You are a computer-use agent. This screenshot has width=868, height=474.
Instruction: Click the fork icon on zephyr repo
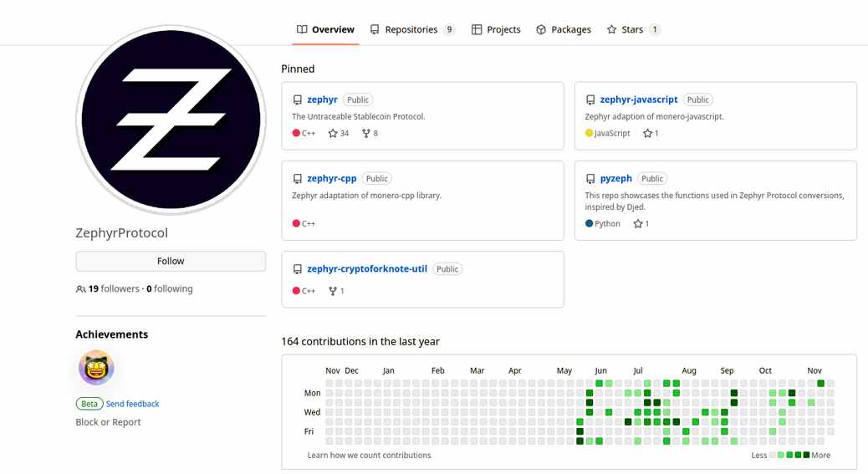[x=366, y=133]
